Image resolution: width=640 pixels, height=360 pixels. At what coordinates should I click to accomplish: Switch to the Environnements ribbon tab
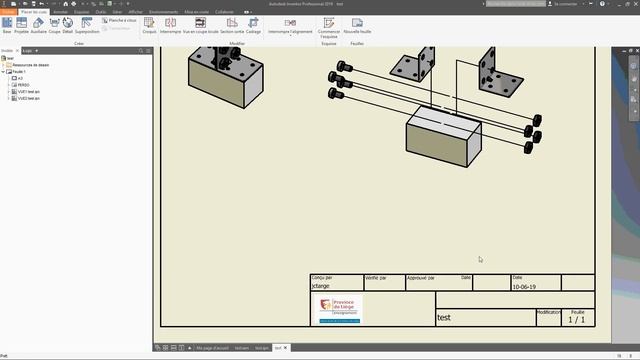point(163,12)
